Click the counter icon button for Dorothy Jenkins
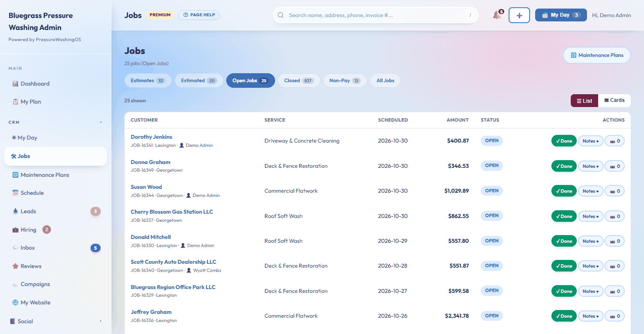644x334 pixels. pyautogui.click(x=614, y=141)
